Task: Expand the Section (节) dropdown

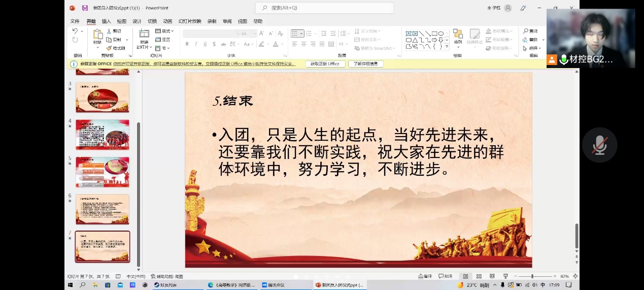Action: (165, 48)
